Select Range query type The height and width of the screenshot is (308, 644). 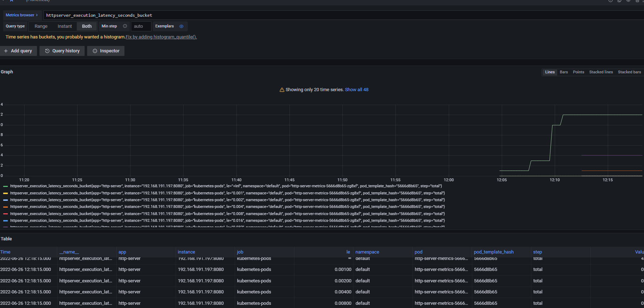pos(41,26)
